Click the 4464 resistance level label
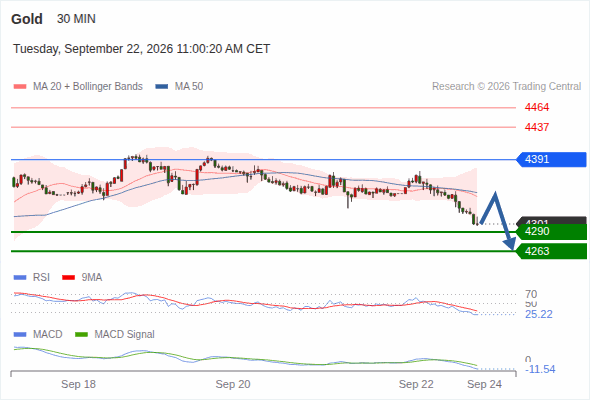Image resolution: width=590 pixels, height=400 pixels. [x=537, y=107]
